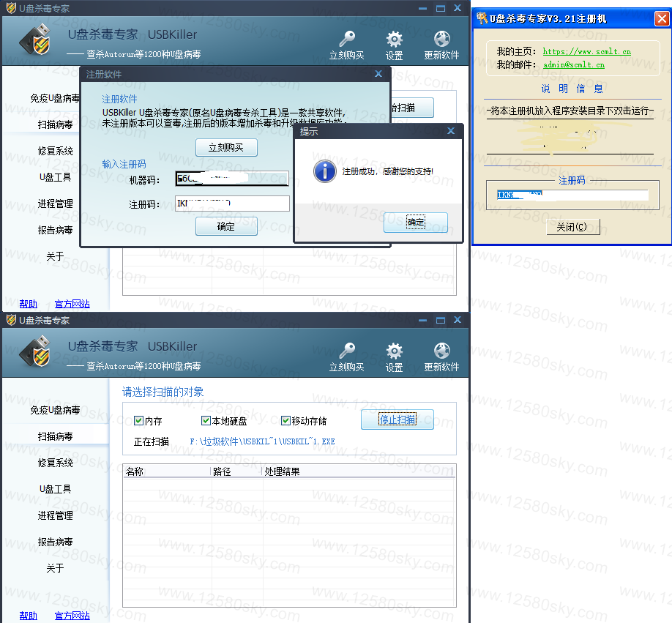
Task: Open the admin@scmlt.cn email link
Action: click(574, 64)
